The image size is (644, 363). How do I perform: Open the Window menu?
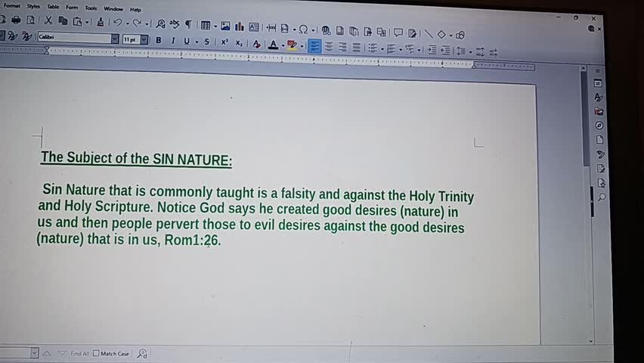(x=113, y=9)
